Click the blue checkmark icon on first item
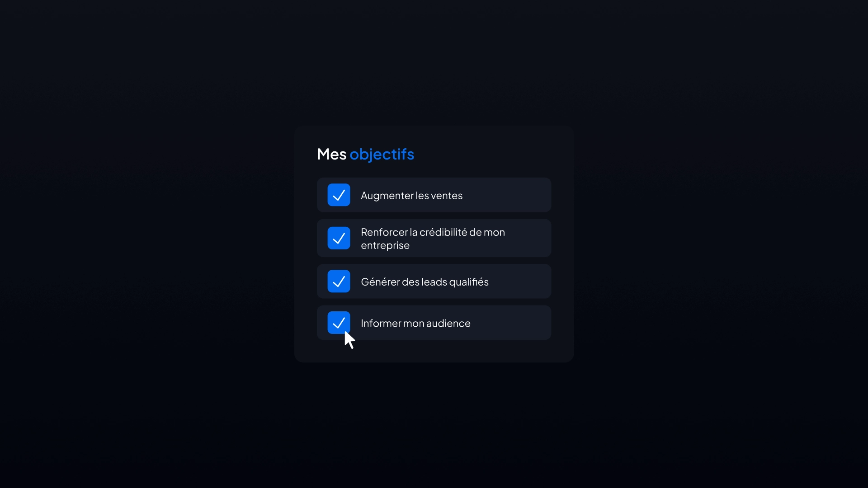Image resolution: width=868 pixels, height=488 pixels. (339, 195)
